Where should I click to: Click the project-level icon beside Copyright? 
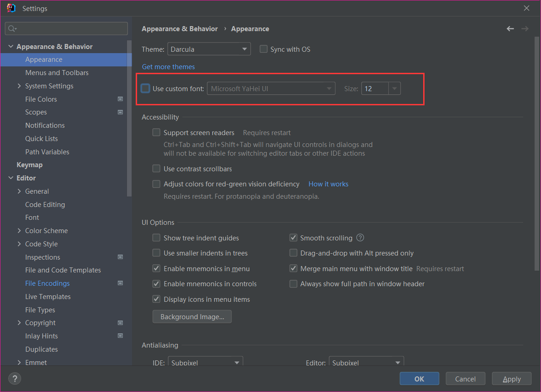click(120, 323)
